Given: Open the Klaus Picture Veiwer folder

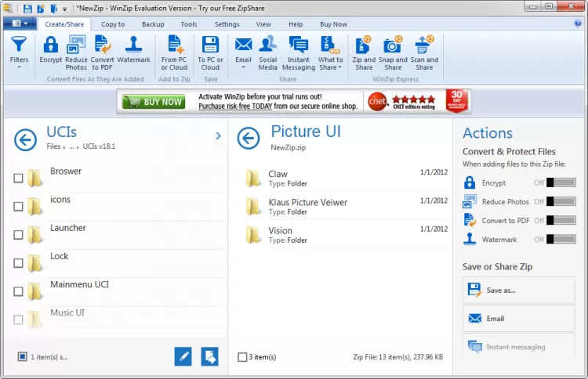Looking at the screenshot, I should pos(347,207).
